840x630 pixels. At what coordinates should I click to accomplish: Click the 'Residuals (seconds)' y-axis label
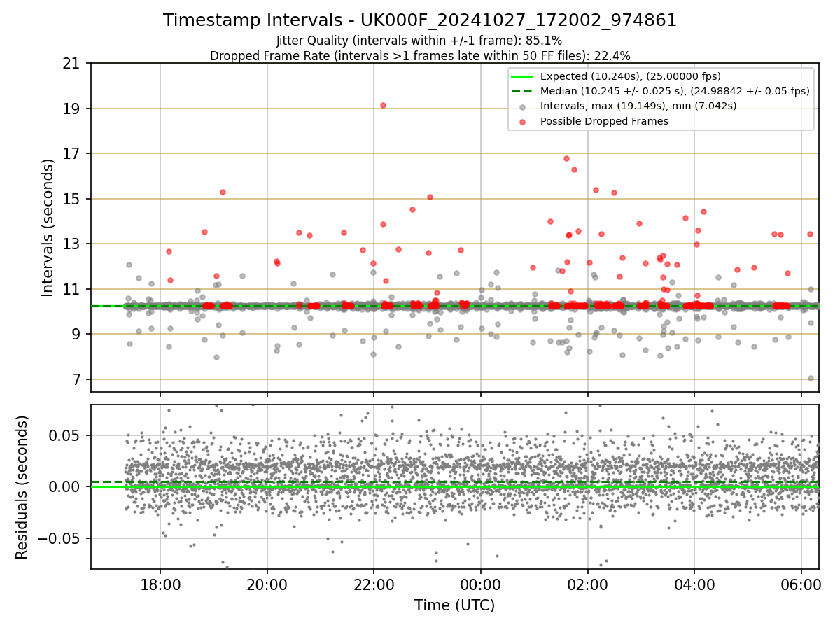[x=22, y=487]
